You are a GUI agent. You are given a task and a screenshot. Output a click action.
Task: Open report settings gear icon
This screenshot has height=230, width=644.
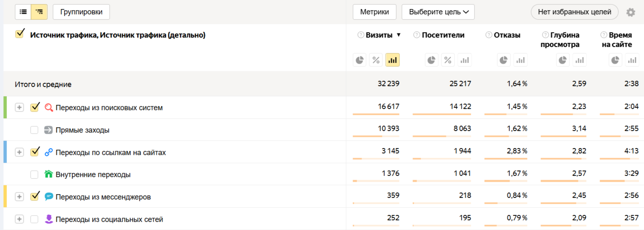pos(631,12)
